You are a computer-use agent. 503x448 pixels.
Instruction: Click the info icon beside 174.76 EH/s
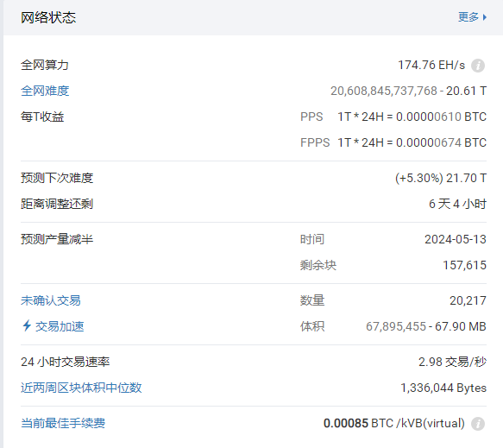pyautogui.click(x=478, y=66)
